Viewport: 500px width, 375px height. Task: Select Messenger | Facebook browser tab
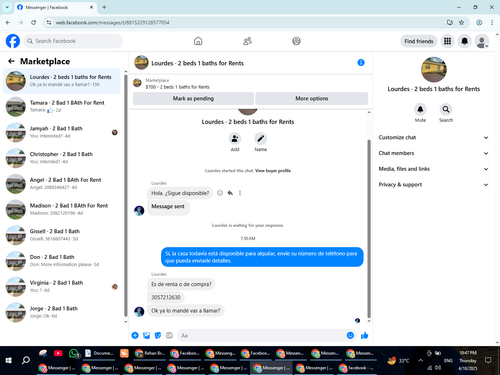[55, 7]
